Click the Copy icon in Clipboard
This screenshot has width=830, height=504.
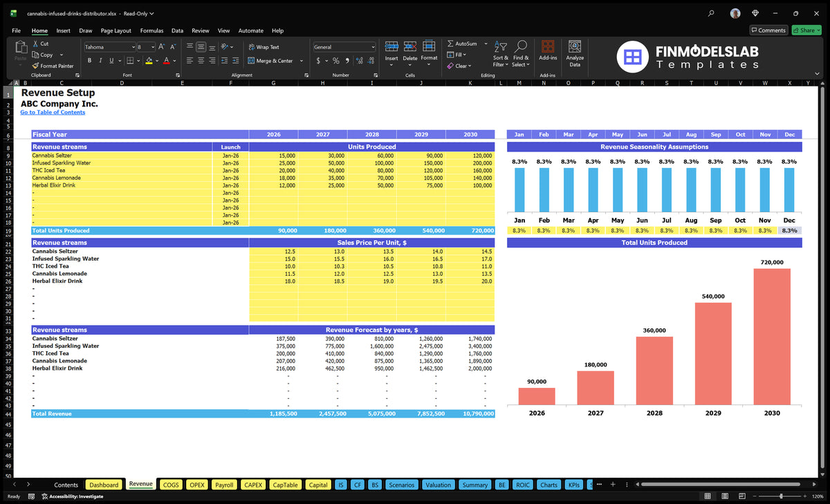point(35,55)
